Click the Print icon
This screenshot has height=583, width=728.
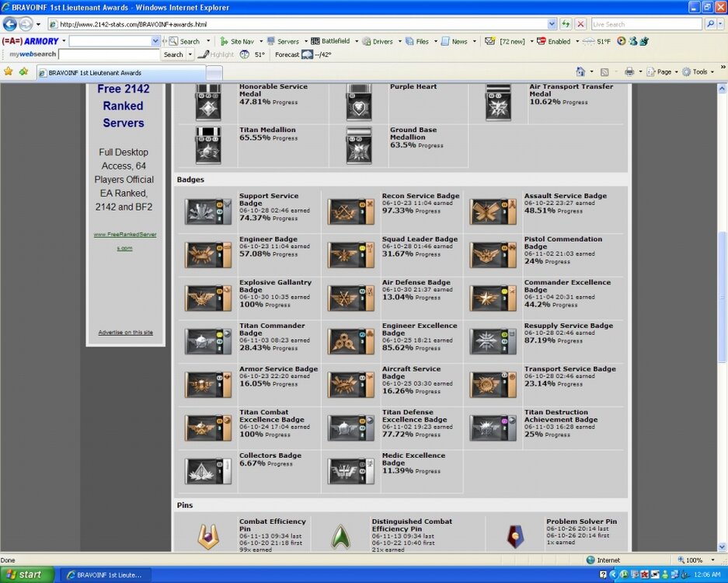pos(629,72)
